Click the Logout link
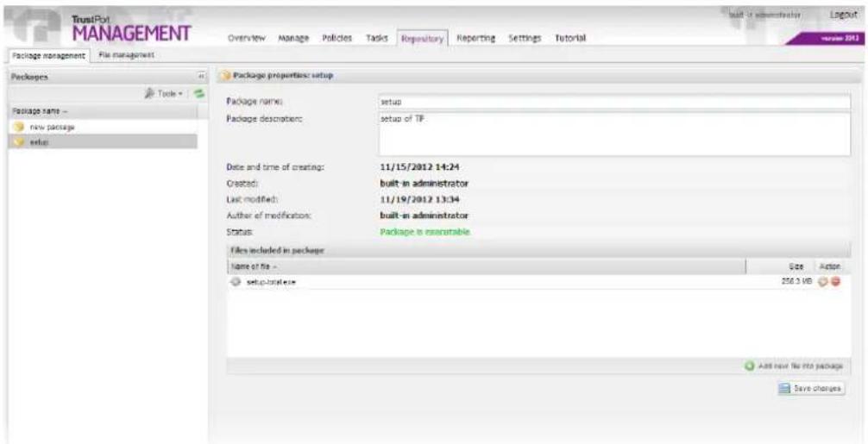Image resolution: width=868 pixels, height=444 pixels. point(844,15)
